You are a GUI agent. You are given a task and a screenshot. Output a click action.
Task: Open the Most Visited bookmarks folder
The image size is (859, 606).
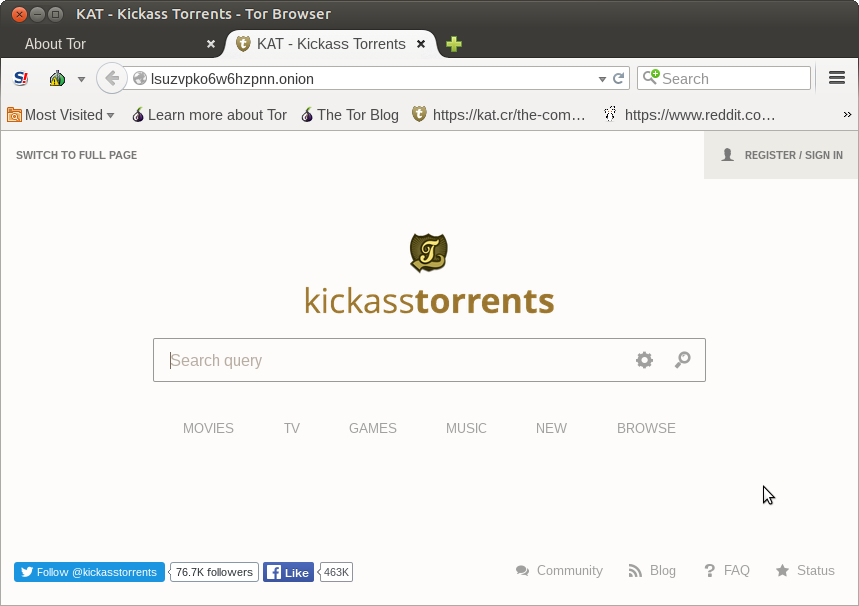point(61,115)
